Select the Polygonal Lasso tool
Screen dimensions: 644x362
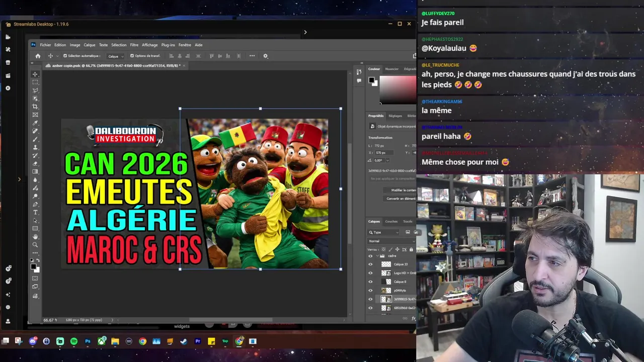pyautogui.click(x=35, y=90)
